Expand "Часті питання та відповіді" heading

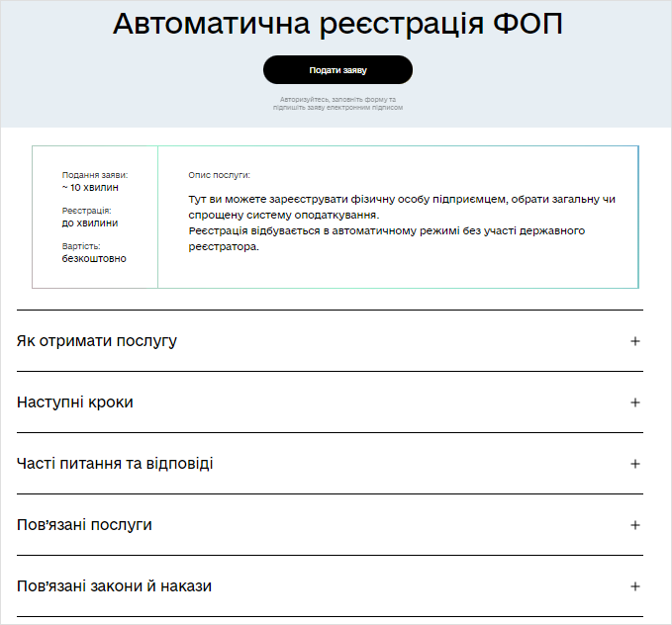tap(115, 464)
